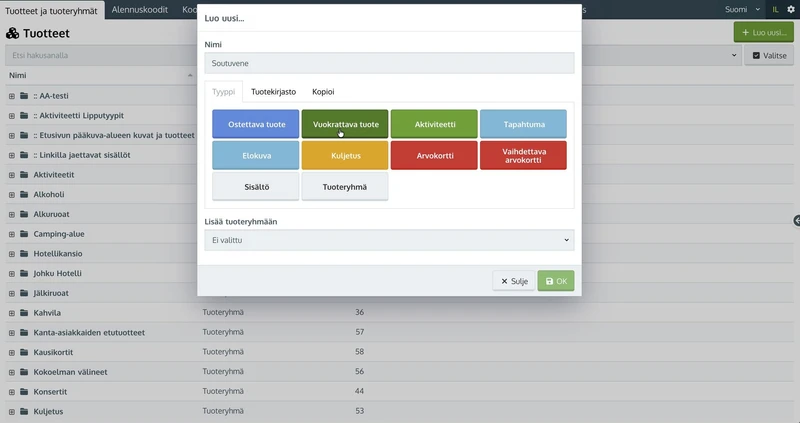Choose the Elokuva type button
800x423 pixels.
coord(256,156)
